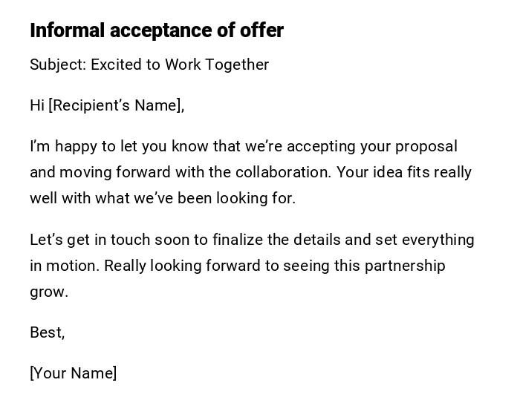Click the "Informal acceptance of offer" heading
The image size is (520, 420).
coord(156,30)
